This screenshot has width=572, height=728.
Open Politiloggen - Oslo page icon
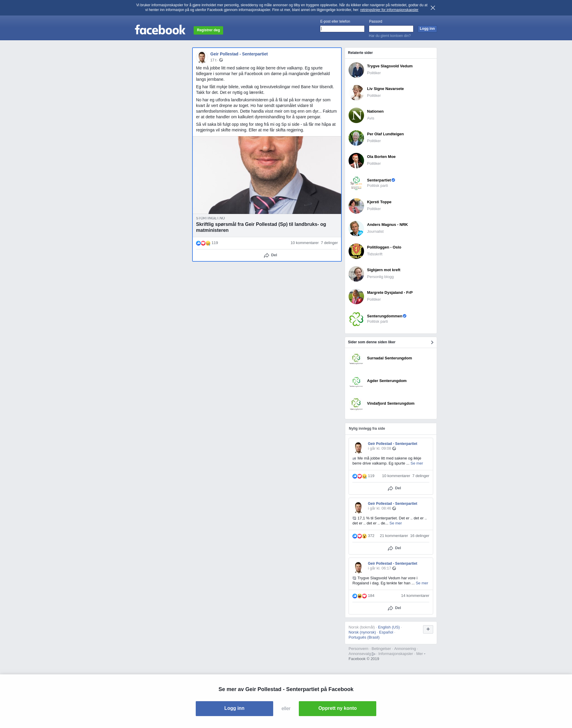[x=356, y=251]
